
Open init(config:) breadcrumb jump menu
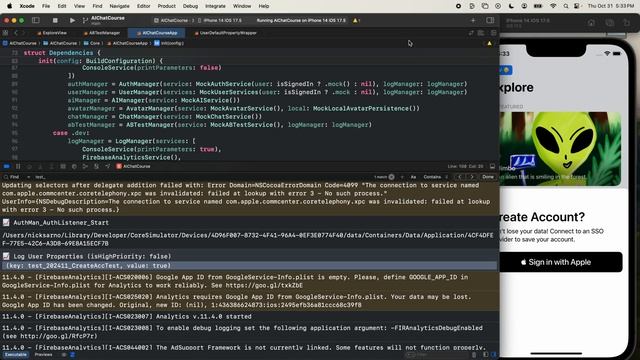click(169, 43)
